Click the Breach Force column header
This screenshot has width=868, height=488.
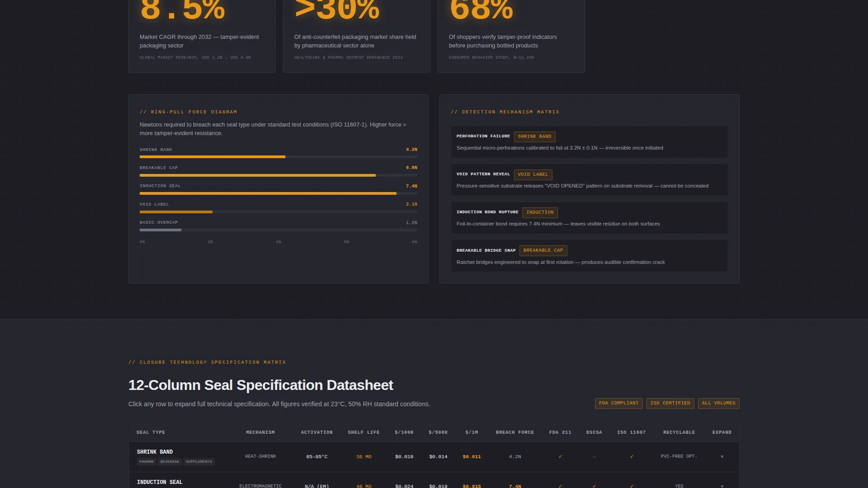[514, 432]
